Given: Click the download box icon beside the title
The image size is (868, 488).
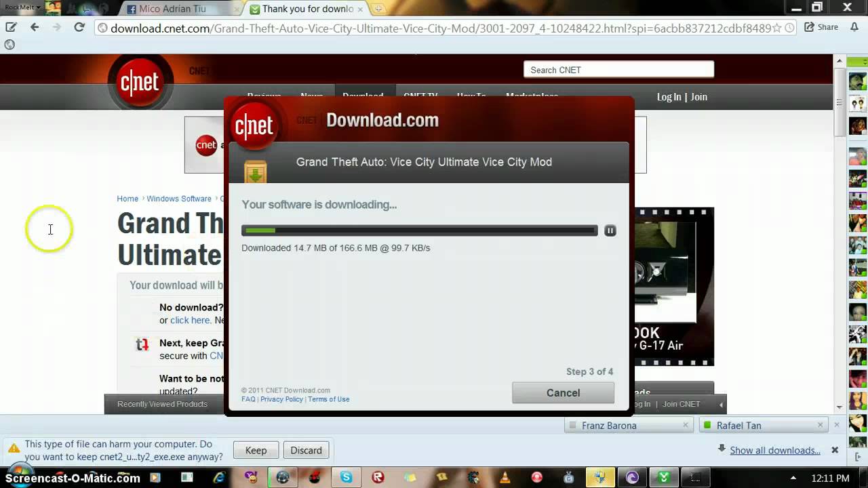Looking at the screenshot, I should point(256,171).
